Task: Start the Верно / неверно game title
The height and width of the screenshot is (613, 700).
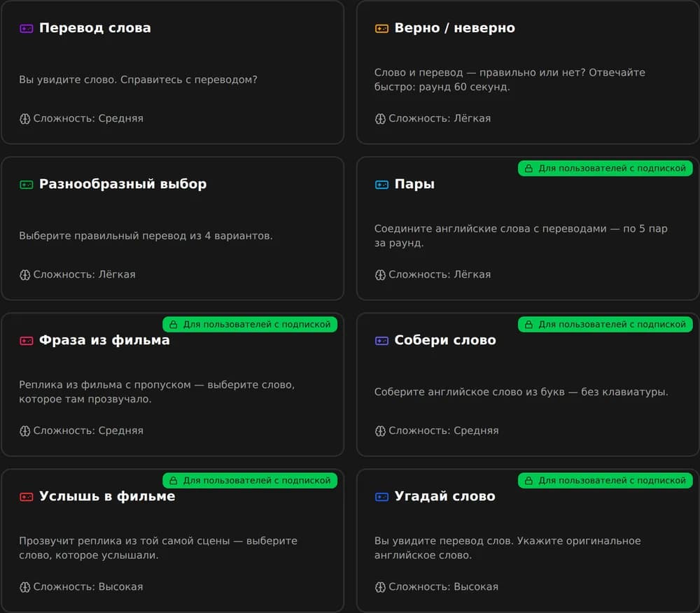Action: pos(455,28)
